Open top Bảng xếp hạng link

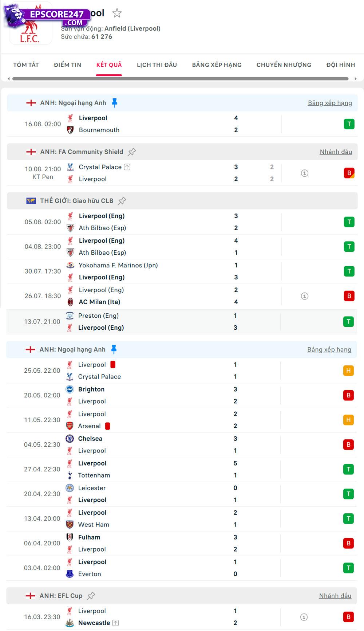pyautogui.click(x=330, y=103)
